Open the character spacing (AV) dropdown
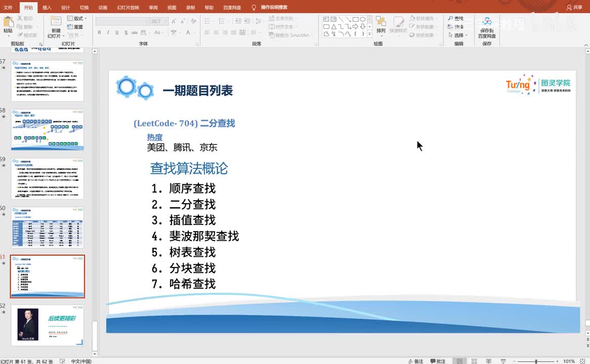The width and height of the screenshot is (590, 364). [145, 33]
